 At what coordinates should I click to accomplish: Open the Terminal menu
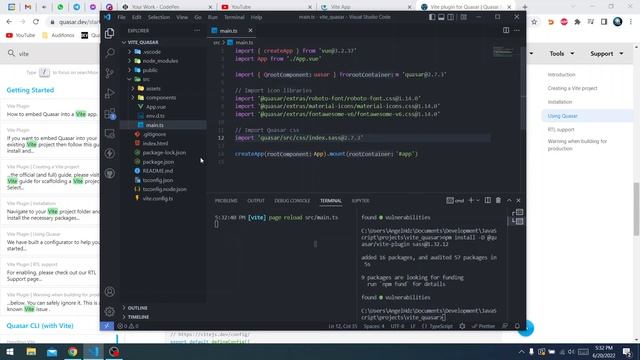pos(234,17)
